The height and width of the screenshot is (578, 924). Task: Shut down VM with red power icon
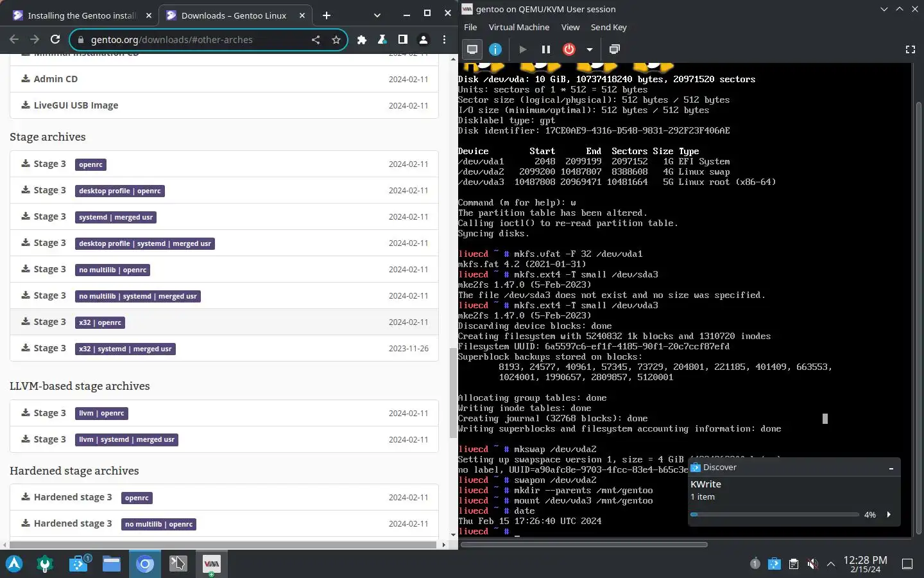coord(569,49)
